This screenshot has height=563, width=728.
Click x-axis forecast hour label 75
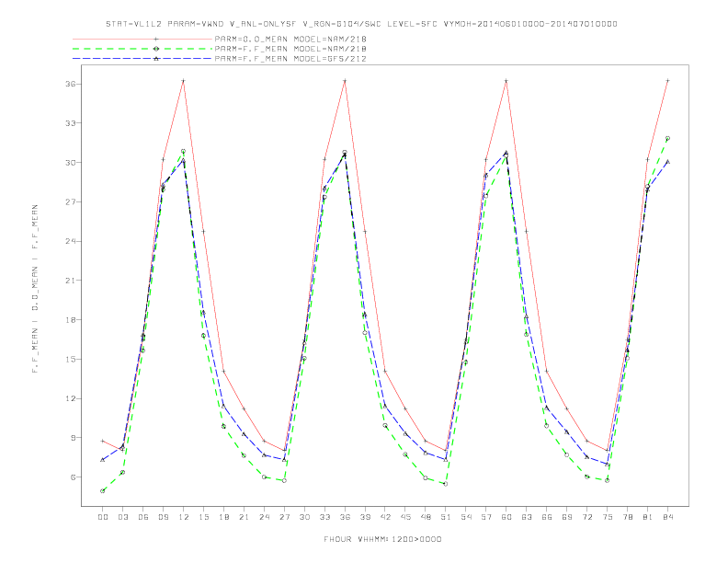[x=608, y=517]
